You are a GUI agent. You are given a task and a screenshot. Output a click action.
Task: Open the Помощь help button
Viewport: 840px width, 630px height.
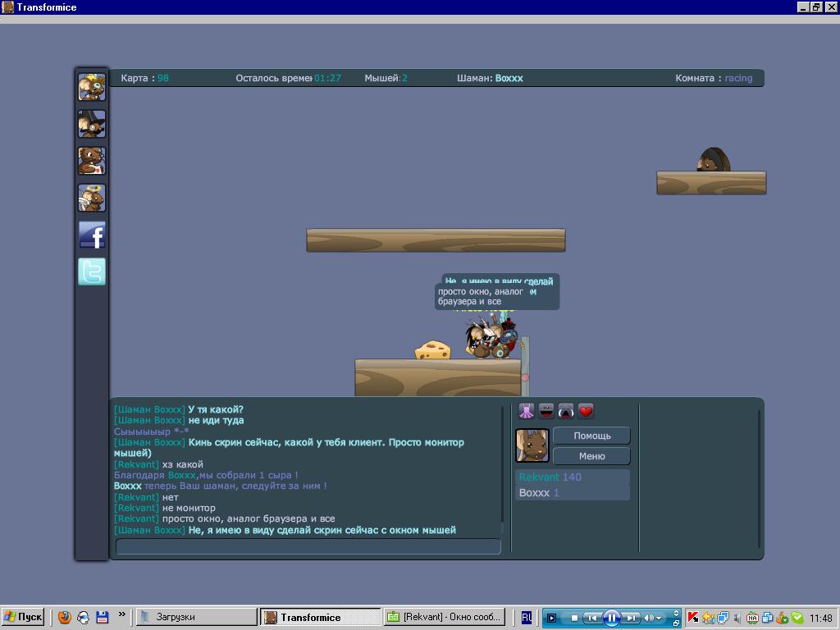pos(591,436)
